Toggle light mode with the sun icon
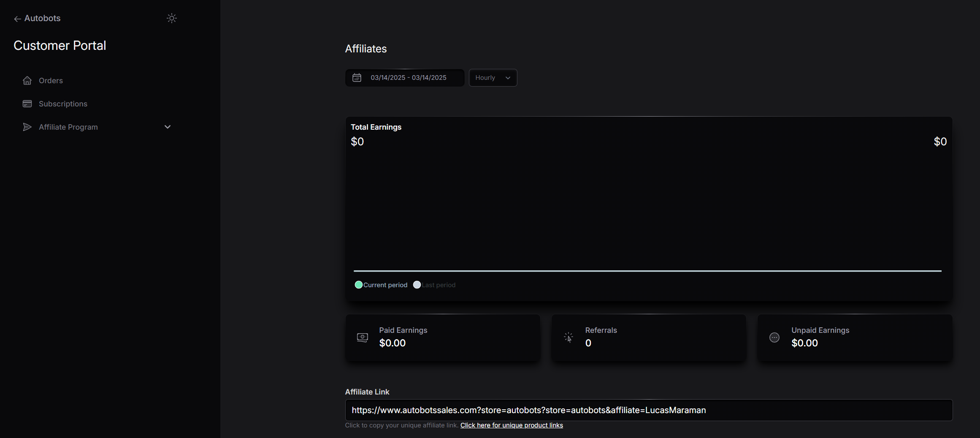The image size is (980, 438). pos(171,18)
